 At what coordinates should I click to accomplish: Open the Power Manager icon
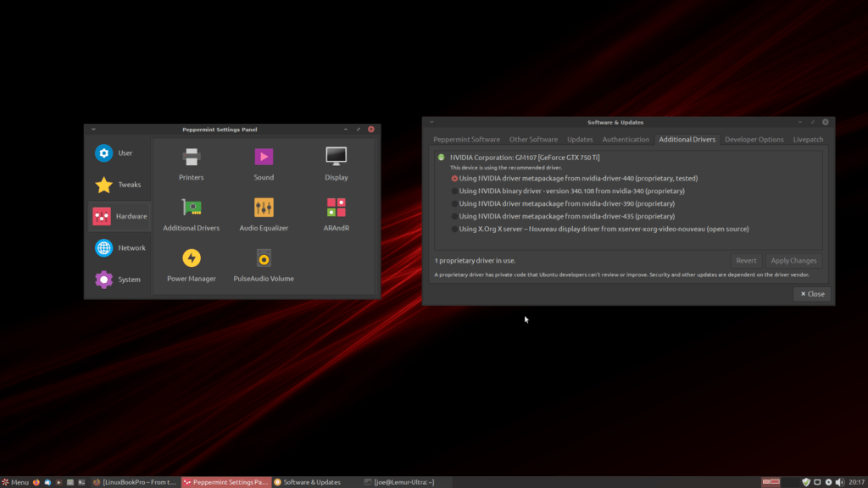(191, 265)
